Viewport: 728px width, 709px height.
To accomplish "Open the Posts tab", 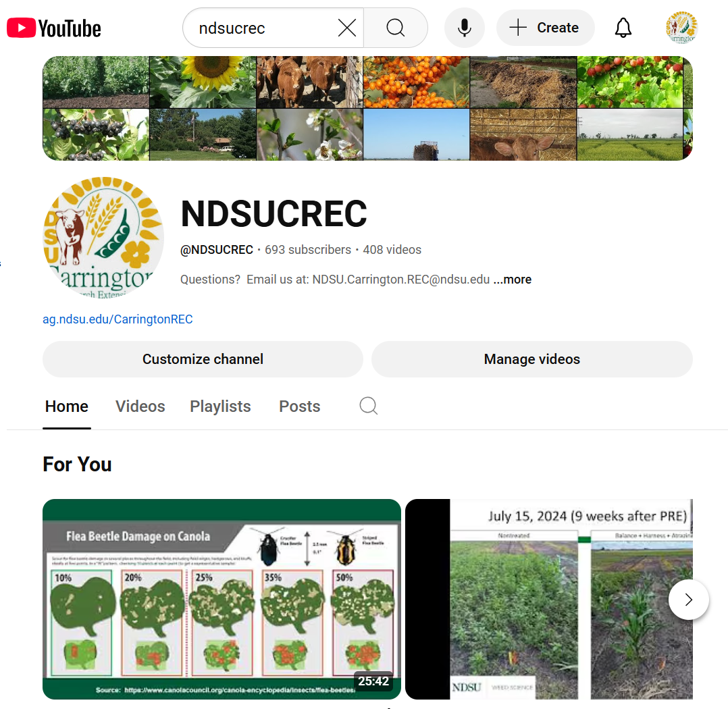I will coord(299,406).
